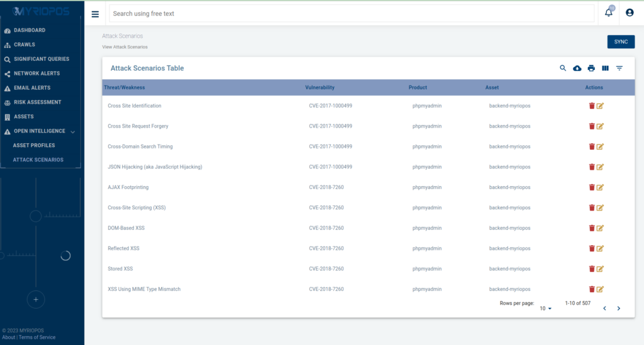Edit JSON Hijacking row
The width and height of the screenshot is (644, 345).
(600, 167)
